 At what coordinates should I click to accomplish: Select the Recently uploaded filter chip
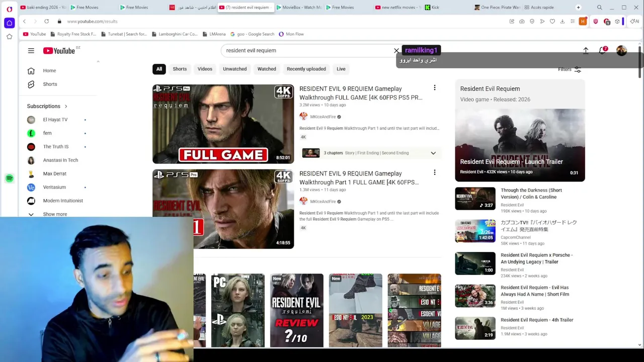point(306,69)
